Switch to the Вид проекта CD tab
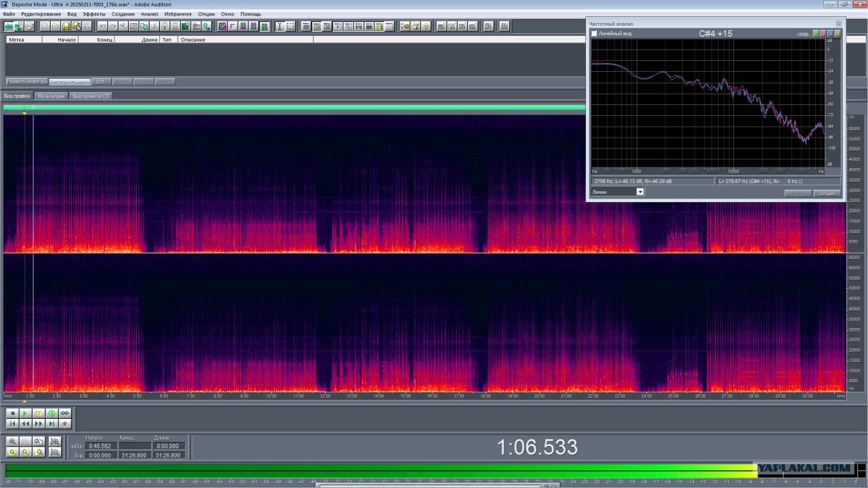The image size is (868, 488). click(91, 96)
